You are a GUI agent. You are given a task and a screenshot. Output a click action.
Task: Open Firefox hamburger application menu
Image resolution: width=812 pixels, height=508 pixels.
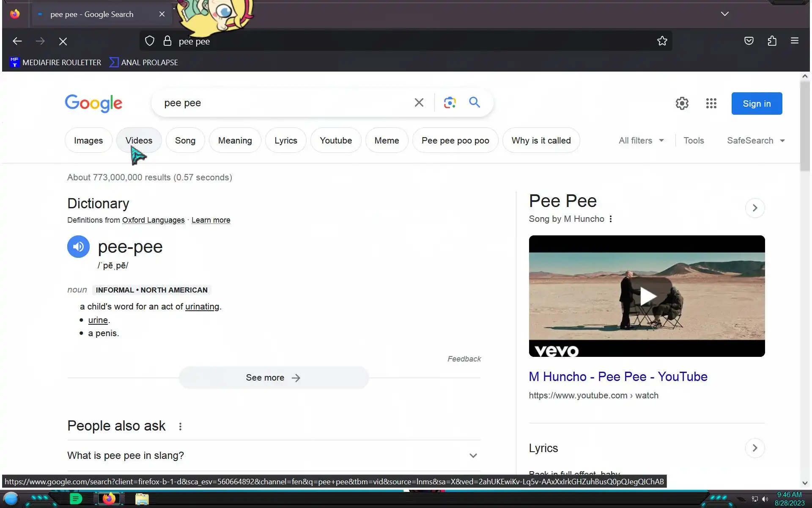pyautogui.click(x=794, y=41)
